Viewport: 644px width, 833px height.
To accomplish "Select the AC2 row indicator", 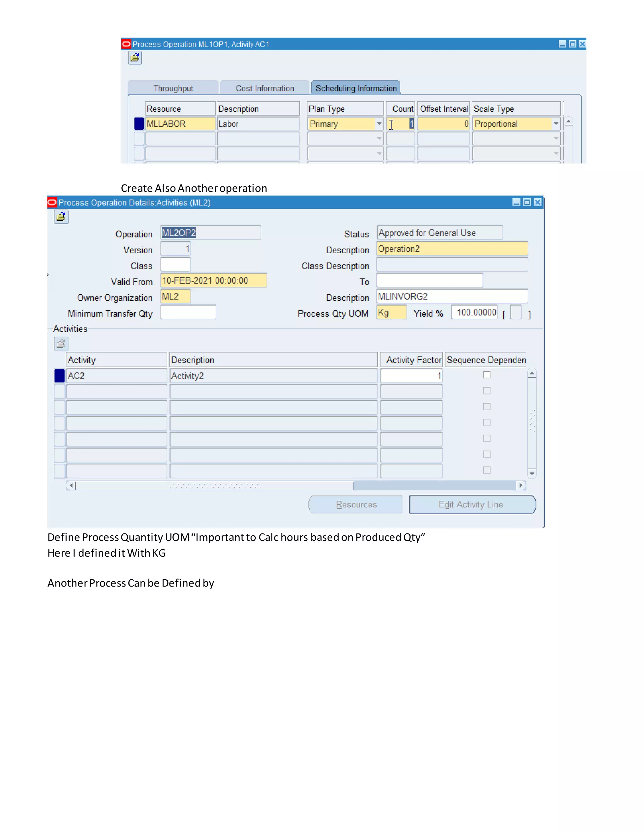I will (59, 376).
